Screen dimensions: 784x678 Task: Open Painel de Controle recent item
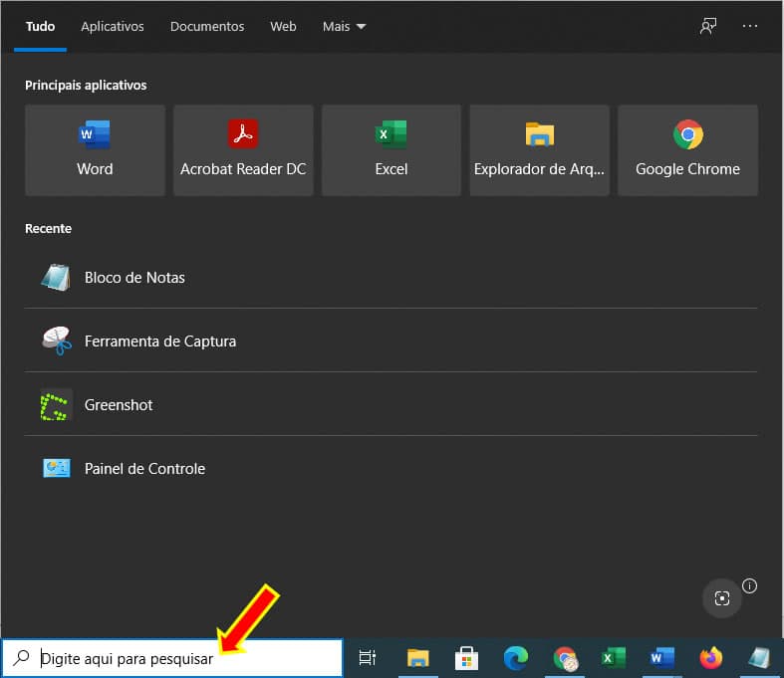[391, 468]
